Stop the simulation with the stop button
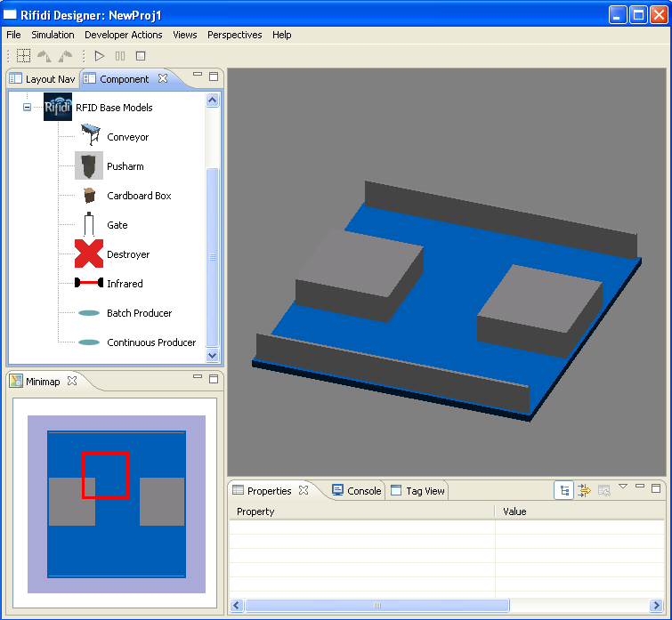672x620 pixels. coord(141,56)
